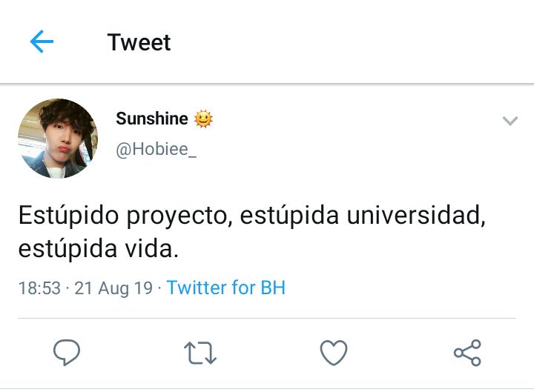
Task: Select the Tweet header title
Action: click(139, 42)
